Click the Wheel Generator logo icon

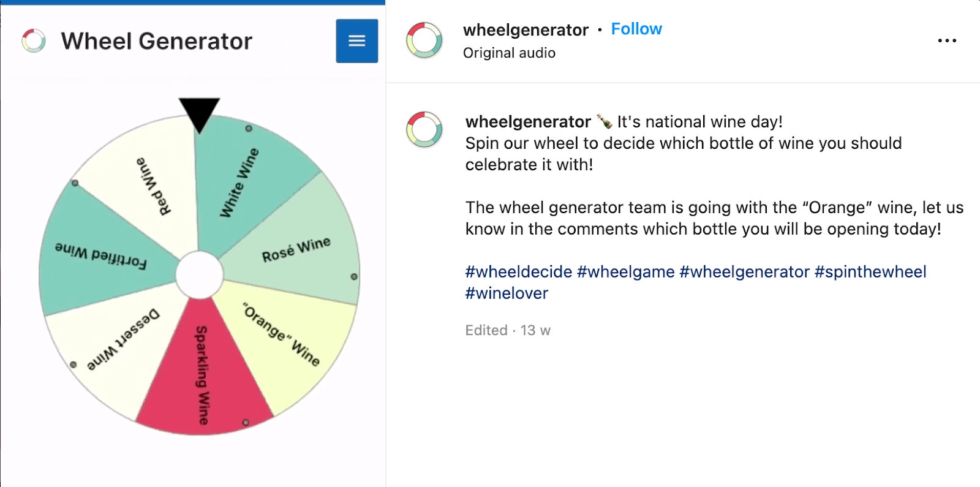[34, 41]
